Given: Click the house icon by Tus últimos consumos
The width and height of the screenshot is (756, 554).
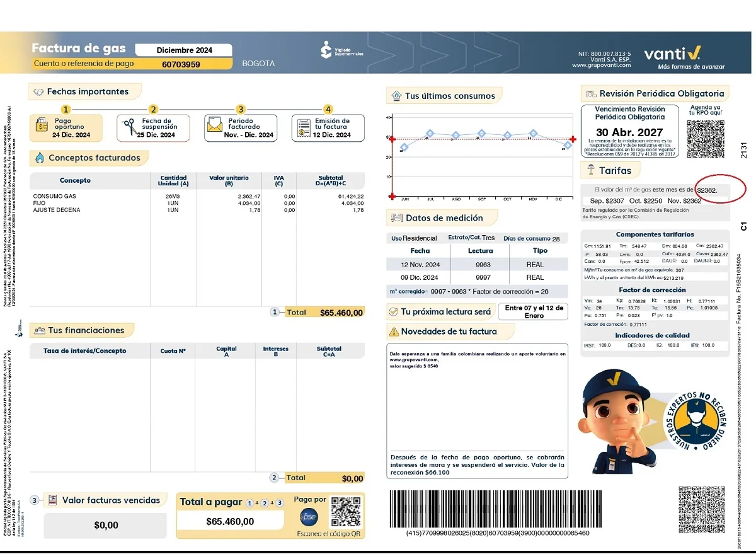Looking at the screenshot, I should [x=396, y=96].
